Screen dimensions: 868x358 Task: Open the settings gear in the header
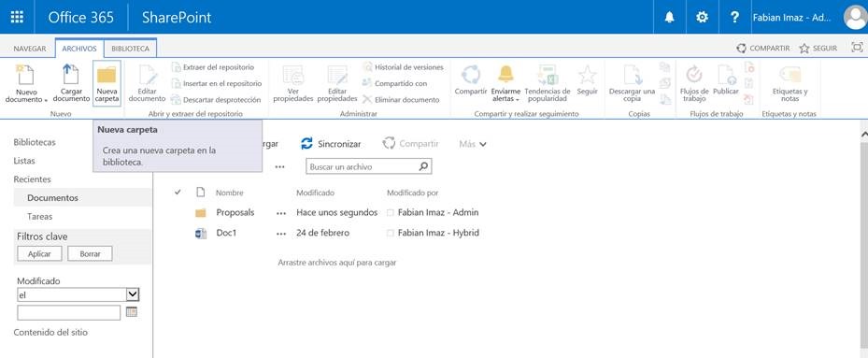tap(702, 17)
